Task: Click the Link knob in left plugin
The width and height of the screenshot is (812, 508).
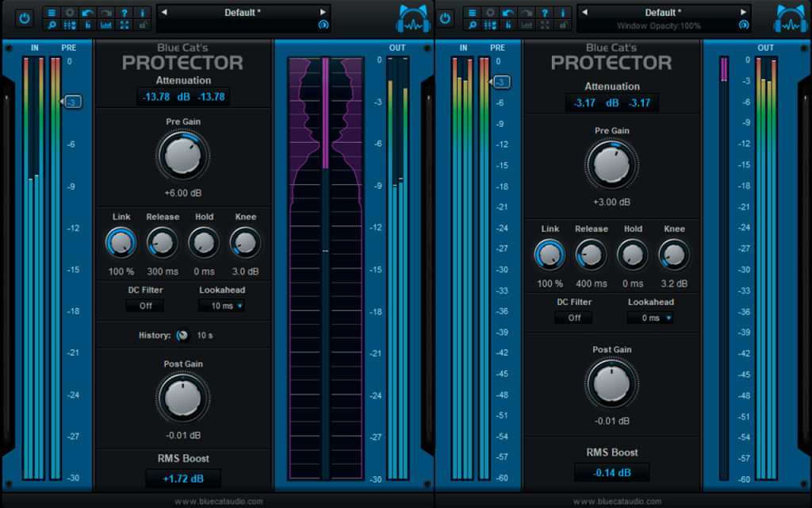Action: 121,243
